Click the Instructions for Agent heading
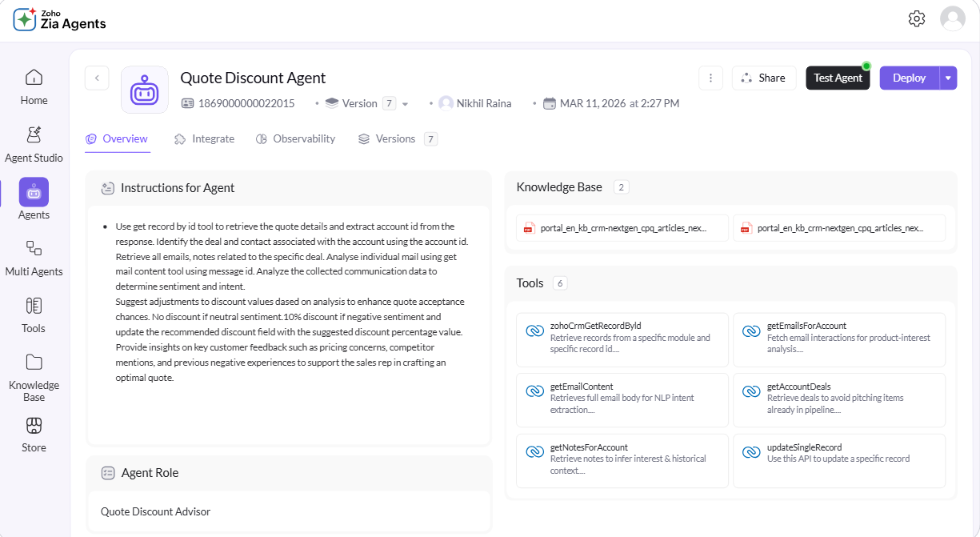The image size is (980, 537). [178, 188]
